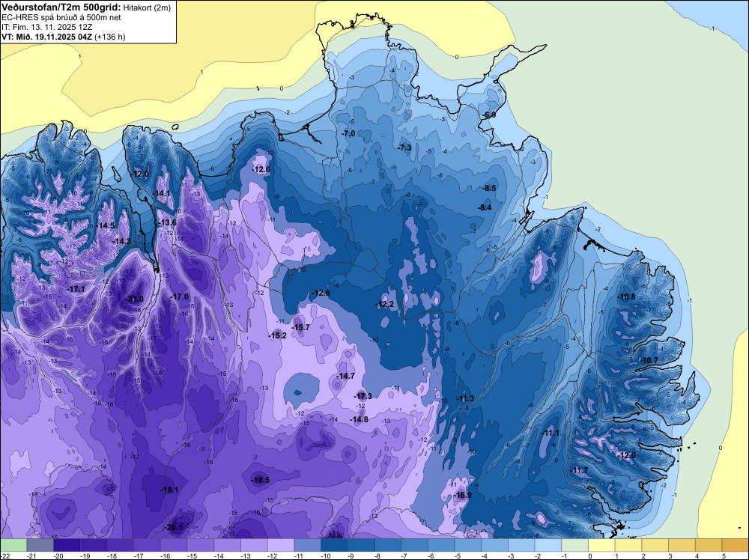This screenshot has height=560, width=749.
Task: Click the -17.0 temperature label
Action: coord(180,297)
